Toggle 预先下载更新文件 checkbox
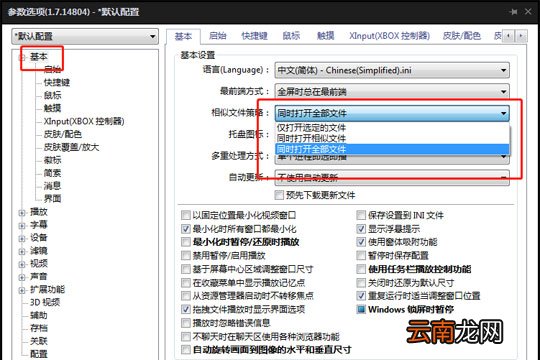 pos(279,195)
